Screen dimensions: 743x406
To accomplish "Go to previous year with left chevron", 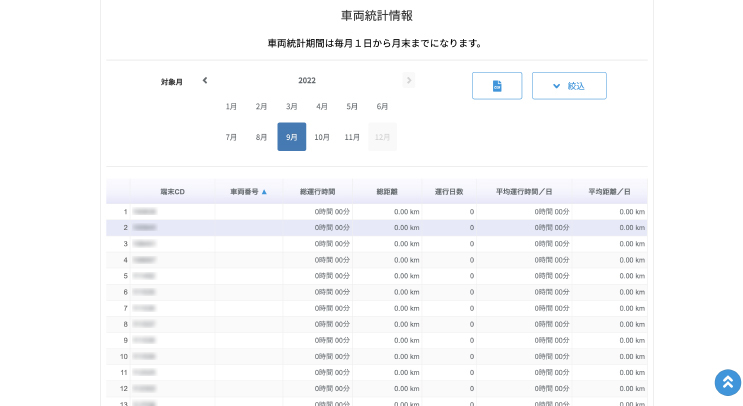I will 205,80.
